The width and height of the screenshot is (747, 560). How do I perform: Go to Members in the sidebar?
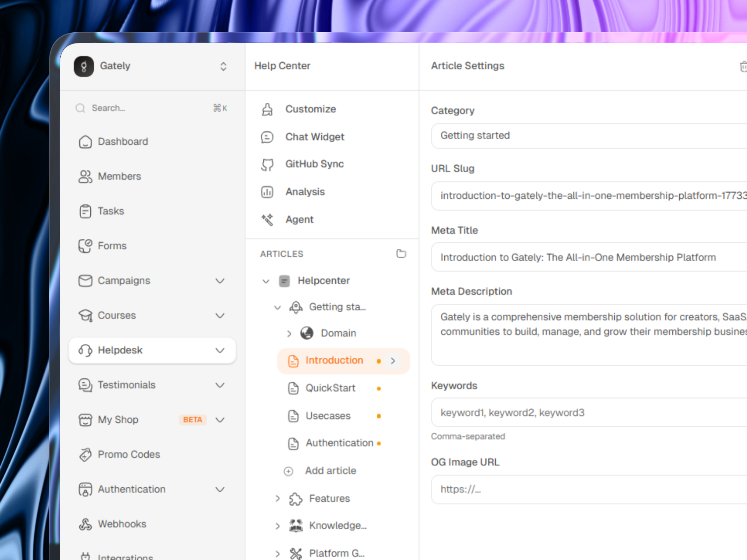(119, 177)
